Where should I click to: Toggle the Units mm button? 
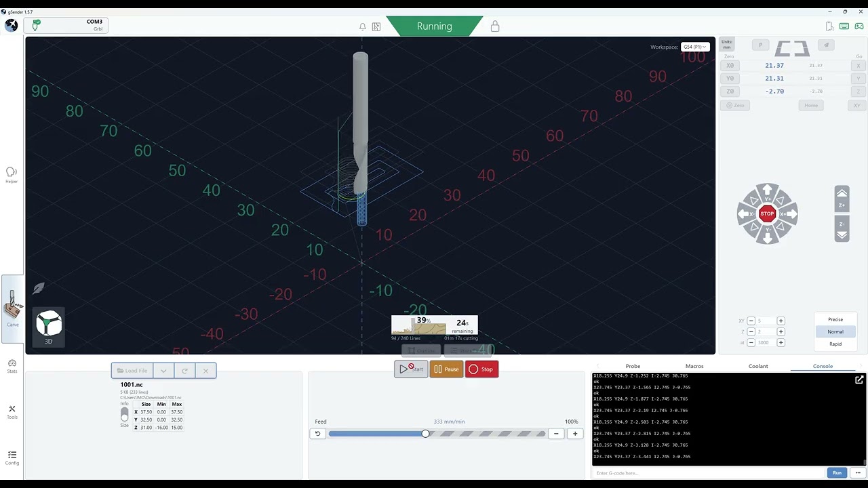click(x=727, y=44)
